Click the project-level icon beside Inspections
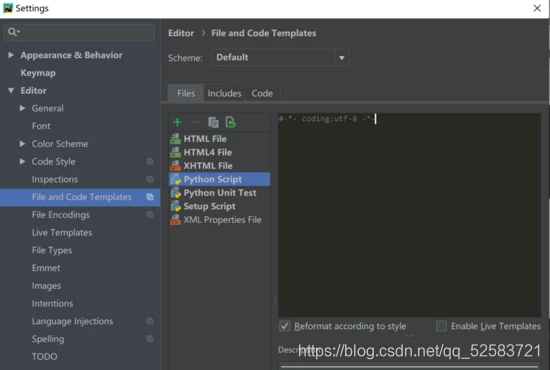This screenshot has height=370, width=550. point(150,179)
